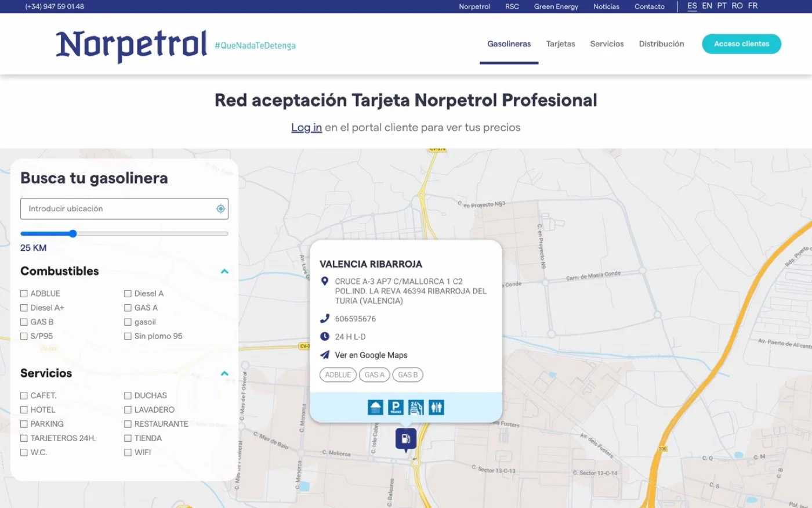Open Green Energy in top bar
Screen dimensions: 812x508
pos(556,6)
